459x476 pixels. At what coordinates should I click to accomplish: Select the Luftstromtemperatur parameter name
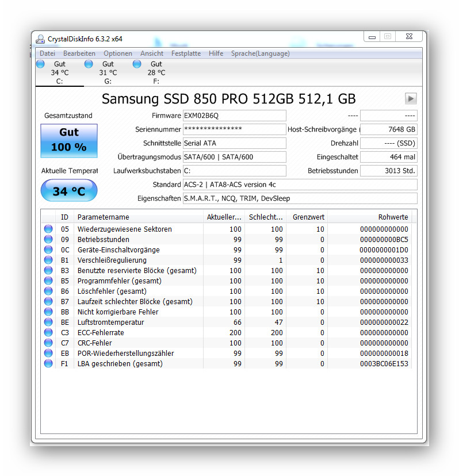pos(110,322)
